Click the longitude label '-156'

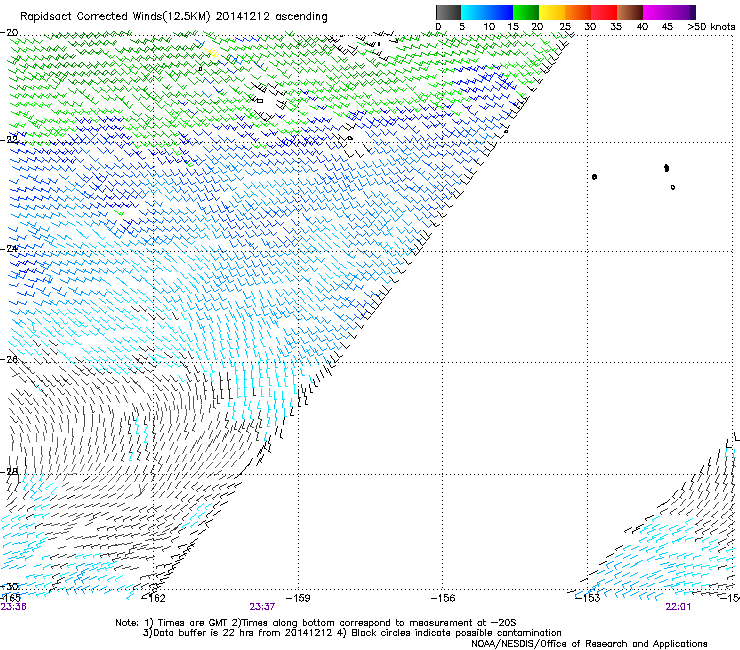[x=443, y=599]
